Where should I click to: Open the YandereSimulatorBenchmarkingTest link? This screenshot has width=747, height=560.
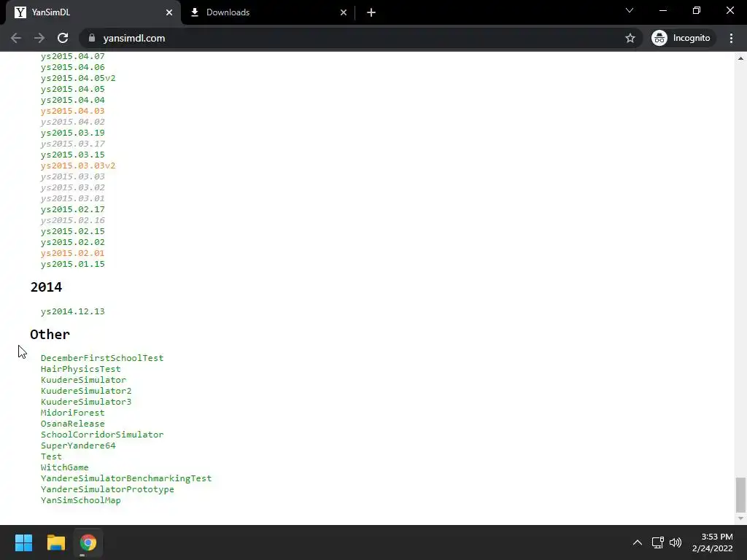pyautogui.click(x=126, y=478)
